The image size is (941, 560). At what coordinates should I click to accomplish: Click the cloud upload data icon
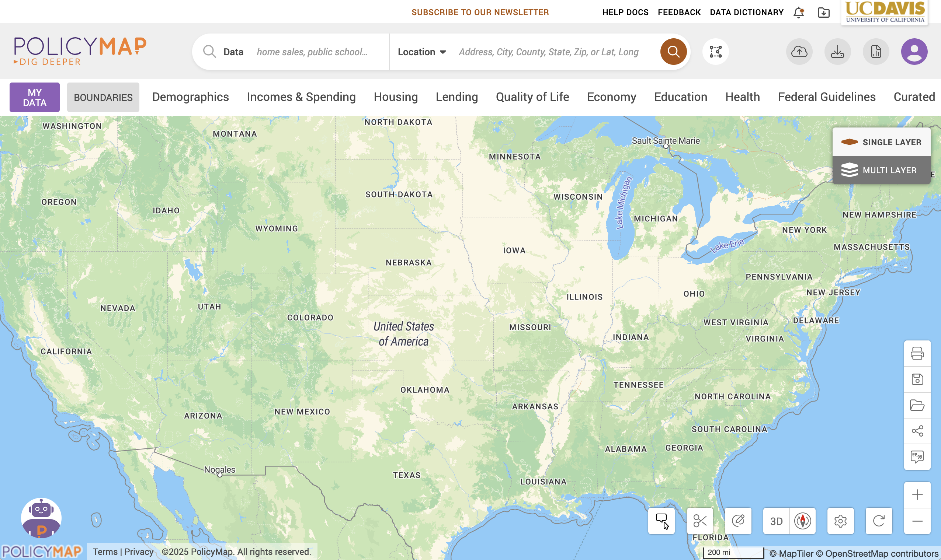coord(799,52)
